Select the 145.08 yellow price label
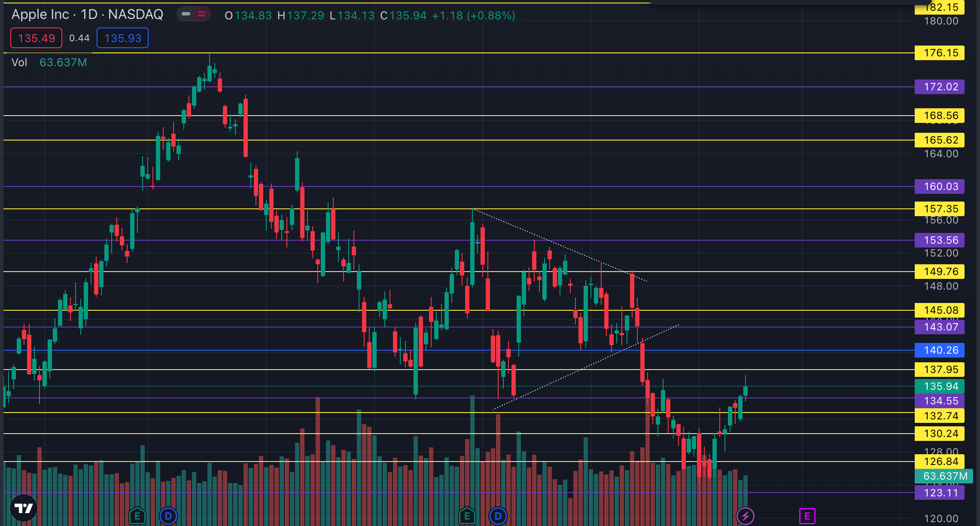 click(940, 310)
